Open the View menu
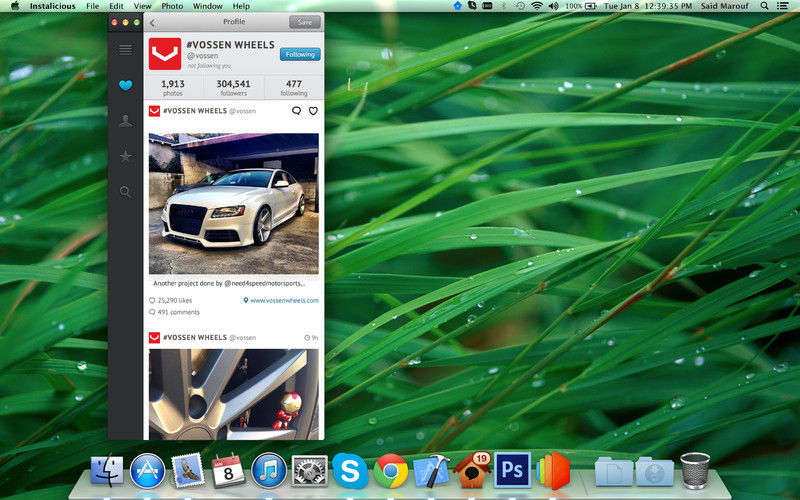800x500 pixels. 142,6
